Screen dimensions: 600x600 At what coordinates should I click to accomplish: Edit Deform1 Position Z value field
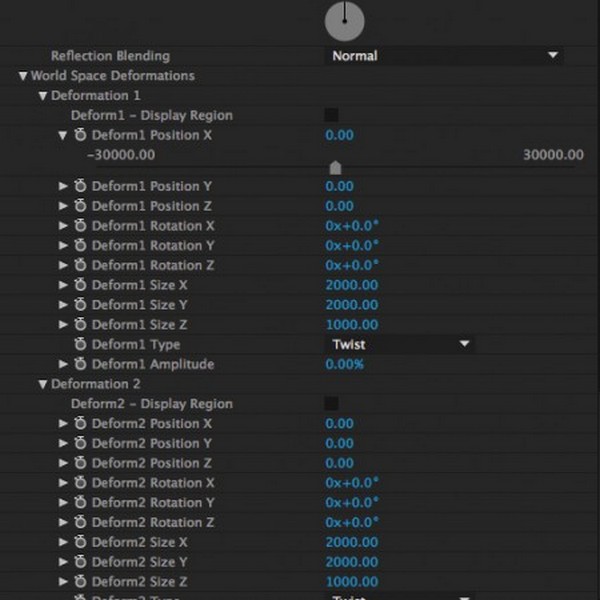coord(339,206)
